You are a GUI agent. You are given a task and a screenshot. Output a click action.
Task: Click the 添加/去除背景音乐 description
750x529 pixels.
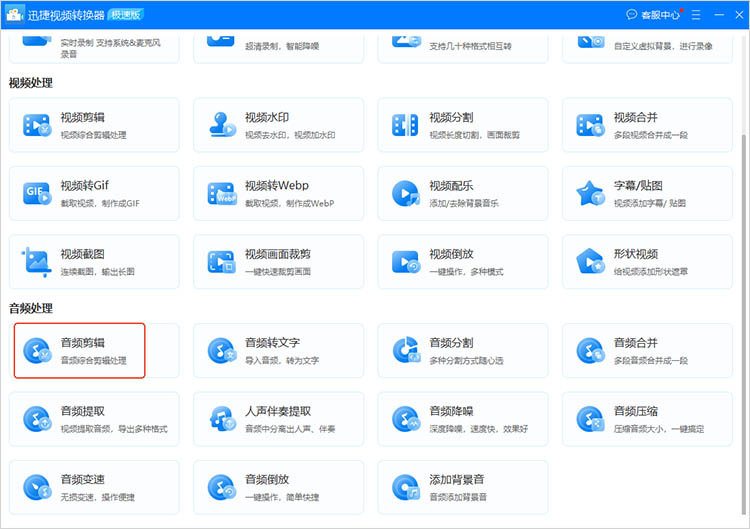tap(464, 204)
